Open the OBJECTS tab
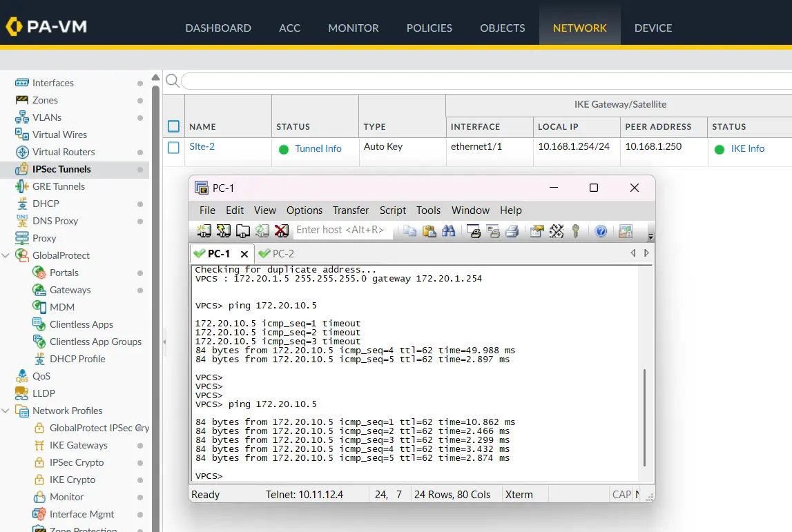This screenshot has height=532, width=792. [503, 28]
